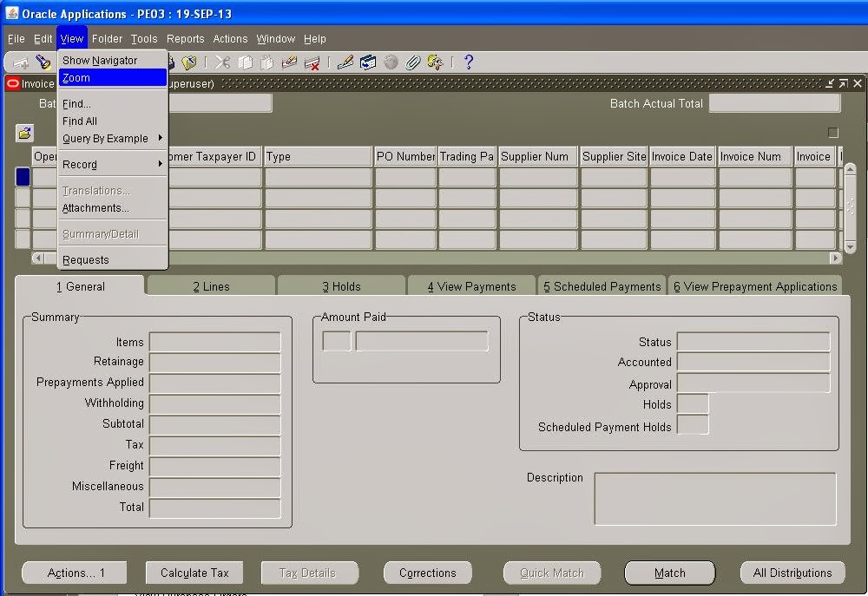Image resolution: width=868 pixels, height=596 pixels.
Task: Click the Batch Actual Total field
Action: 775,103
